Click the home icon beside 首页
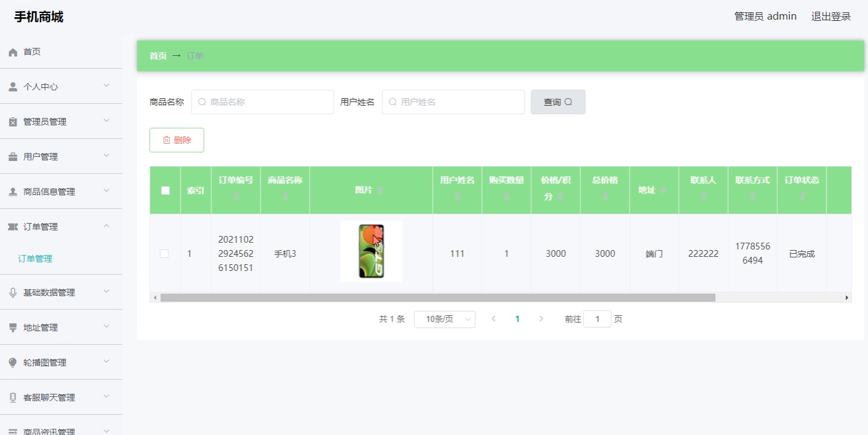Image resolution: width=868 pixels, height=435 pixels. [x=13, y=52]
